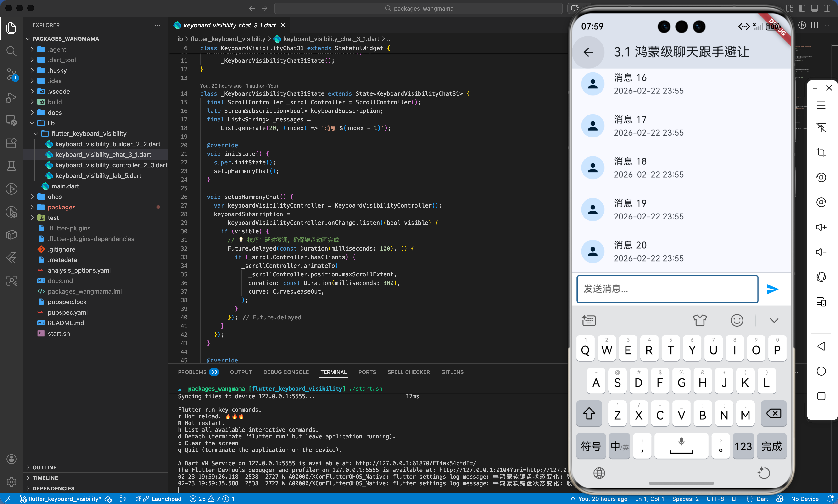Screen dimensions: 838x504
Task: Open the PROBLEMS panel tab
Action: coord(192,372)
